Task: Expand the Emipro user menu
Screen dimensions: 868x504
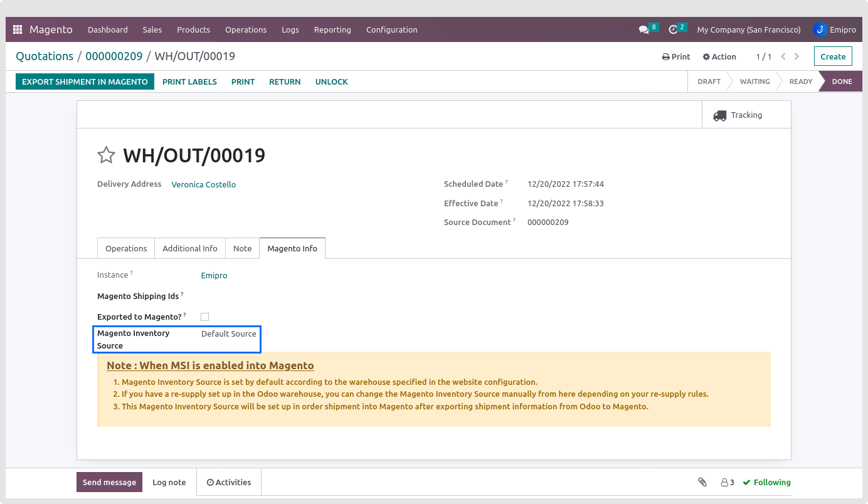Action: click(834, 29)
